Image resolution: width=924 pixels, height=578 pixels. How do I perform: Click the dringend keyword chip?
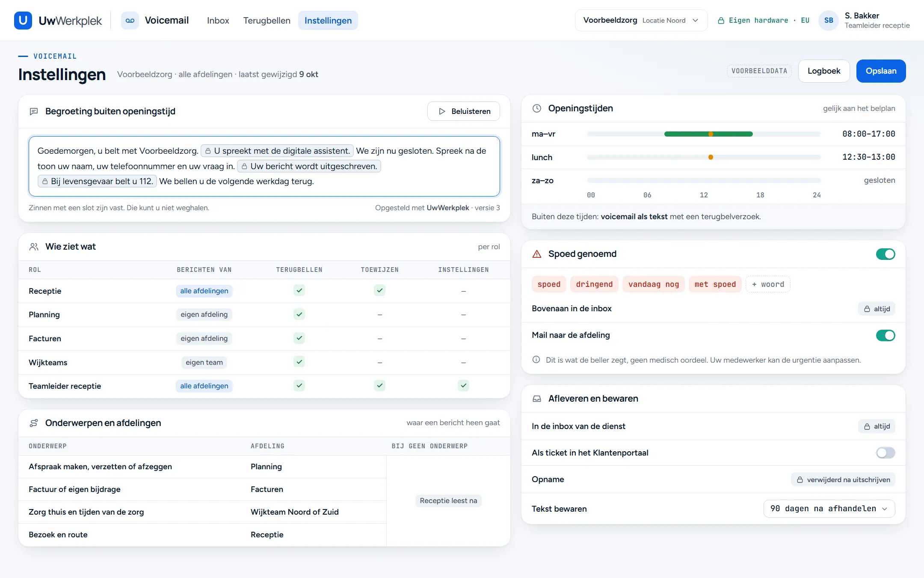click(594, 284)
